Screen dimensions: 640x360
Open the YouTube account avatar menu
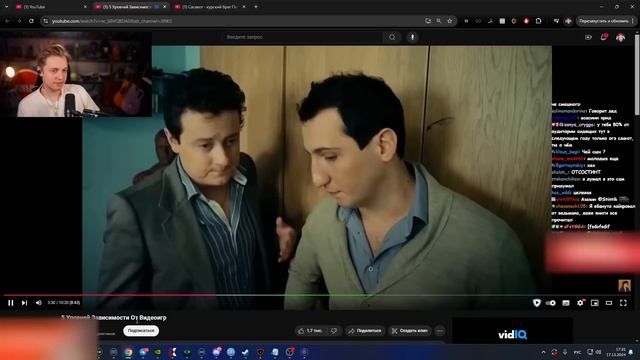(x=620, y=37)
